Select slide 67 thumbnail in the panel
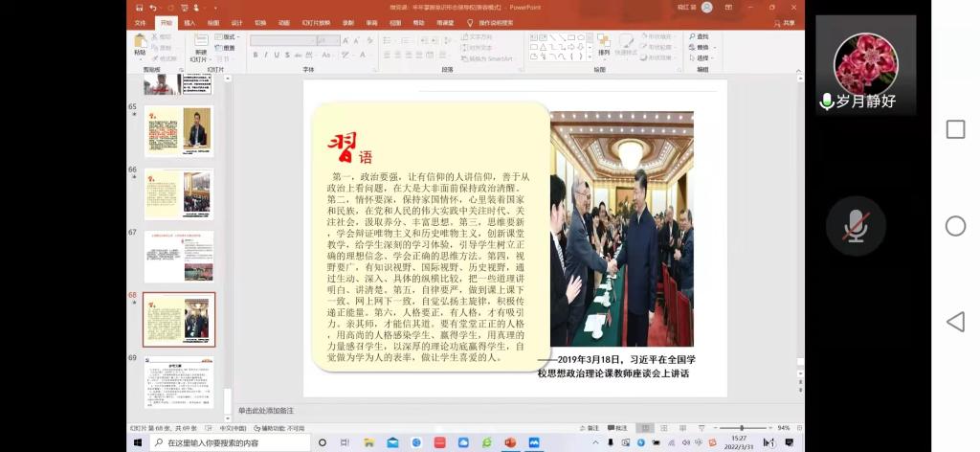This screenshot has width=980, height=452. pos(179,256)
